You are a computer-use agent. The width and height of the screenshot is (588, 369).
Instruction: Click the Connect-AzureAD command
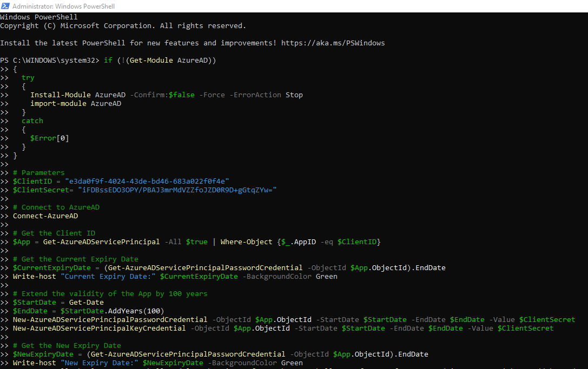(45, 216)
